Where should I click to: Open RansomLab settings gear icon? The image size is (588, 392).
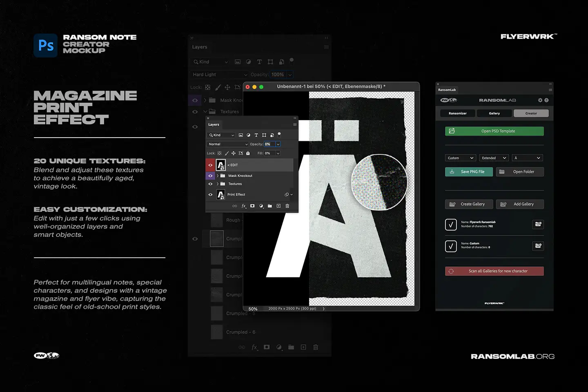[x=540, y=100]
